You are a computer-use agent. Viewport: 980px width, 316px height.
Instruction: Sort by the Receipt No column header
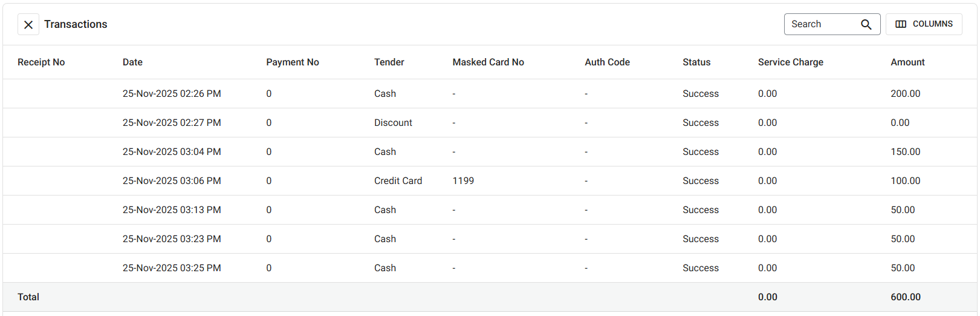[41, 62]
